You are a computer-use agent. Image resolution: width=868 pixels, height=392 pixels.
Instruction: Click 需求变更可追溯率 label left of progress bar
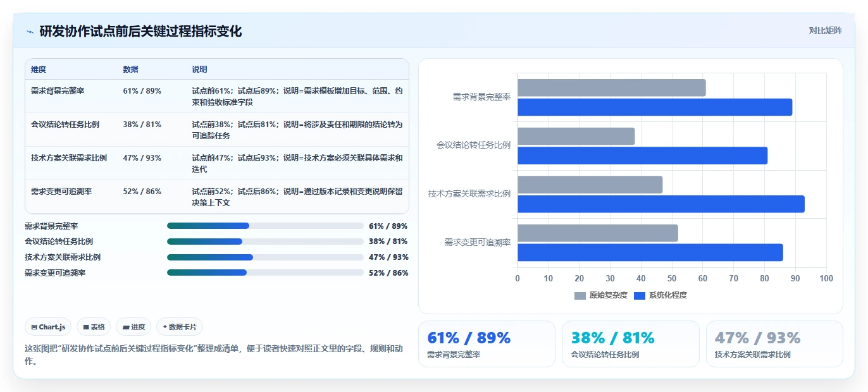[x=55, y=273]
